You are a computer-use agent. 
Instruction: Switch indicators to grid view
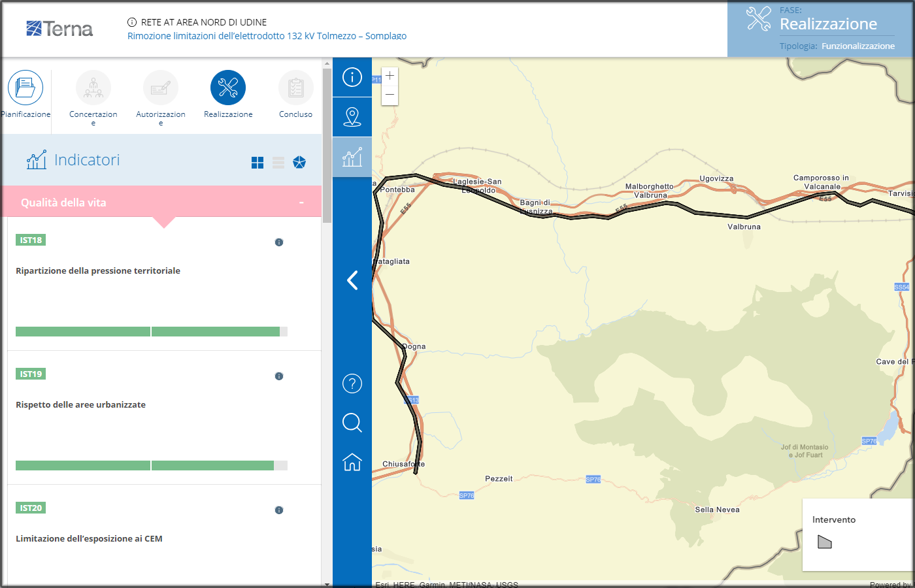258,163
